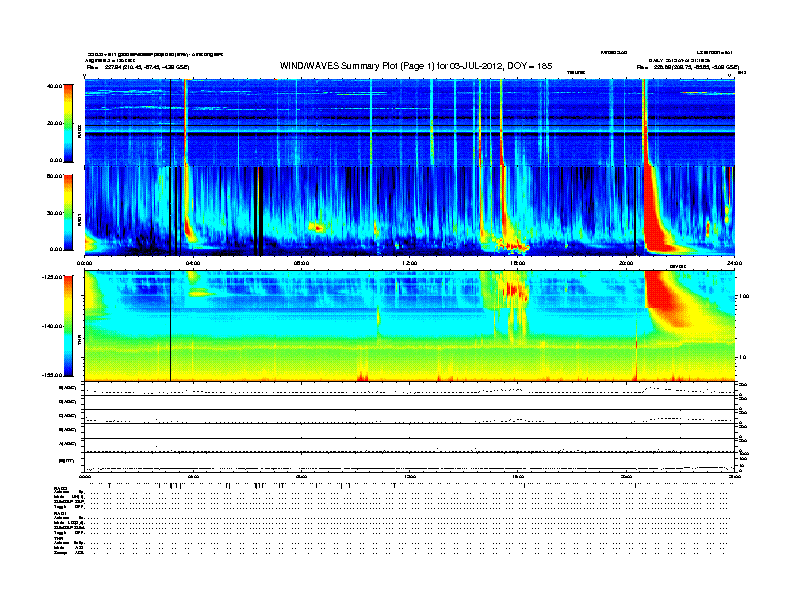
Task: Click the large red burst in RAD1 panel
Action: click(x=656, y=217)
